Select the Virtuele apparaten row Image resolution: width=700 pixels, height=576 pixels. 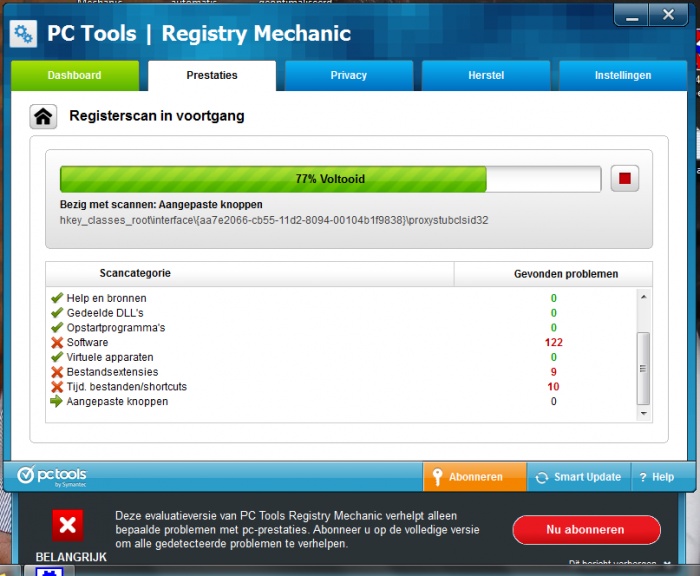point(342,357)
